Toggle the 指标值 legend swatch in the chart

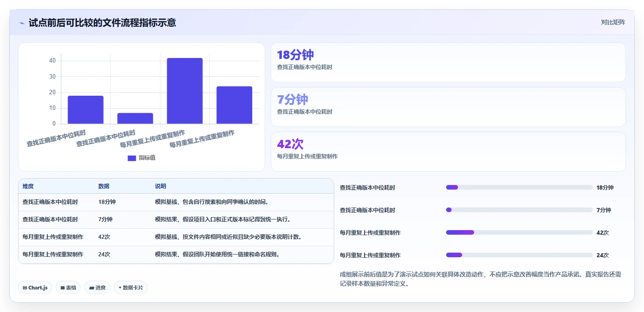click(132, 158)
